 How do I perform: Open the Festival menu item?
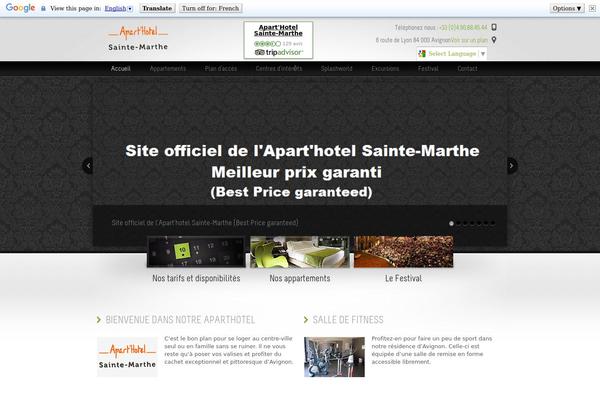point(428,69)
